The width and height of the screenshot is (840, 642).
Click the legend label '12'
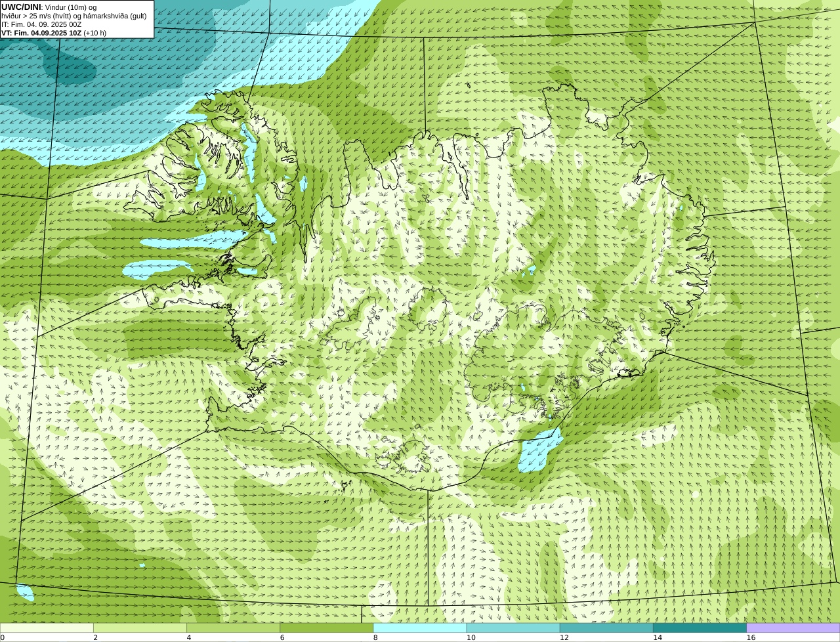point(564,637)
